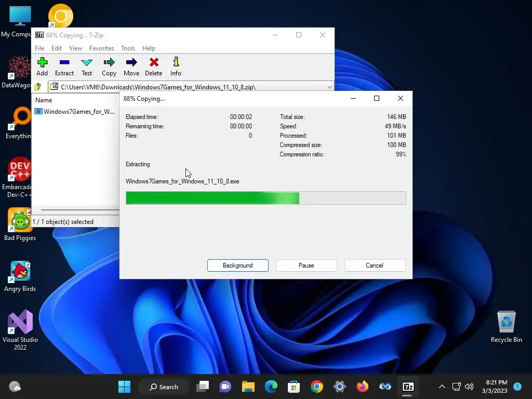Open the Chat taskbar icon
The image size is (532, 399).
tap(225, 387)
